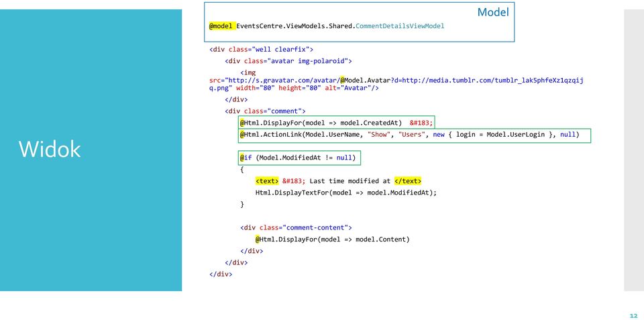
Task: Click "CommentDetailsViewModel" class name
Action: (400, 26)
